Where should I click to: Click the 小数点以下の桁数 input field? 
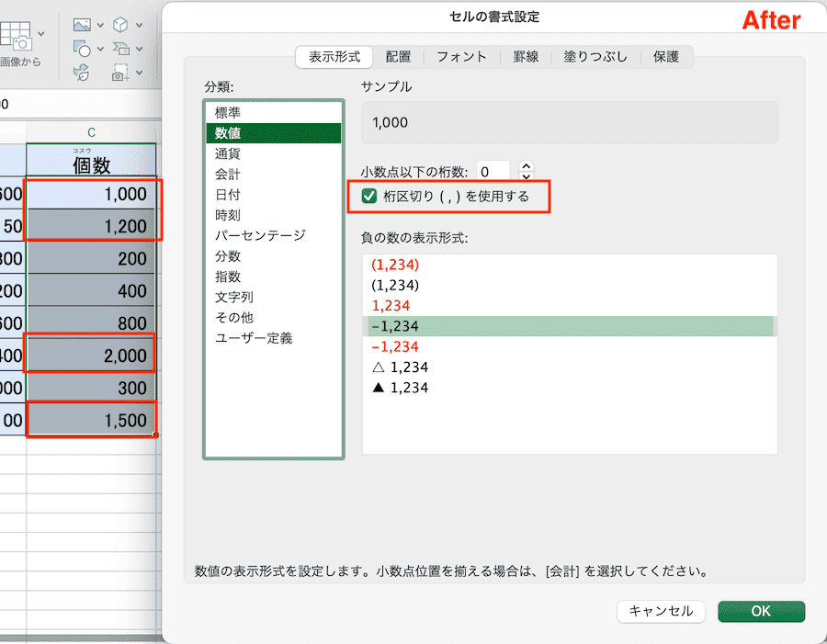point(493,170)
